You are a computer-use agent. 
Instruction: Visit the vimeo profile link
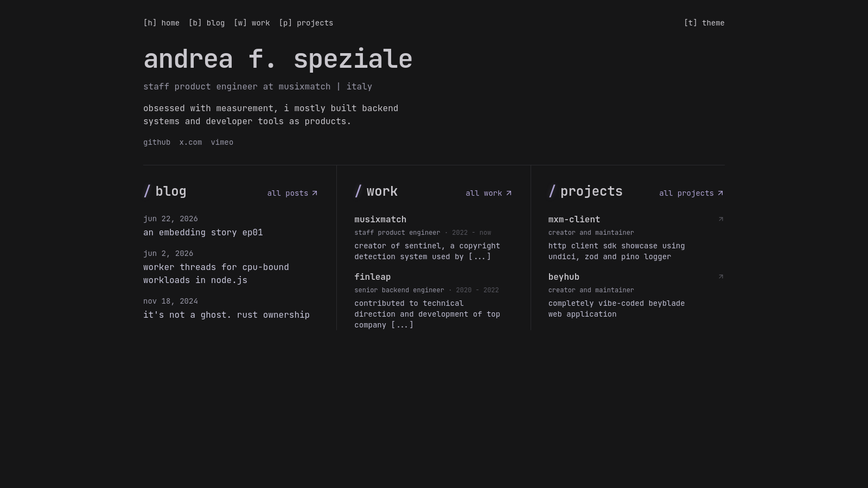coord(222,143)
